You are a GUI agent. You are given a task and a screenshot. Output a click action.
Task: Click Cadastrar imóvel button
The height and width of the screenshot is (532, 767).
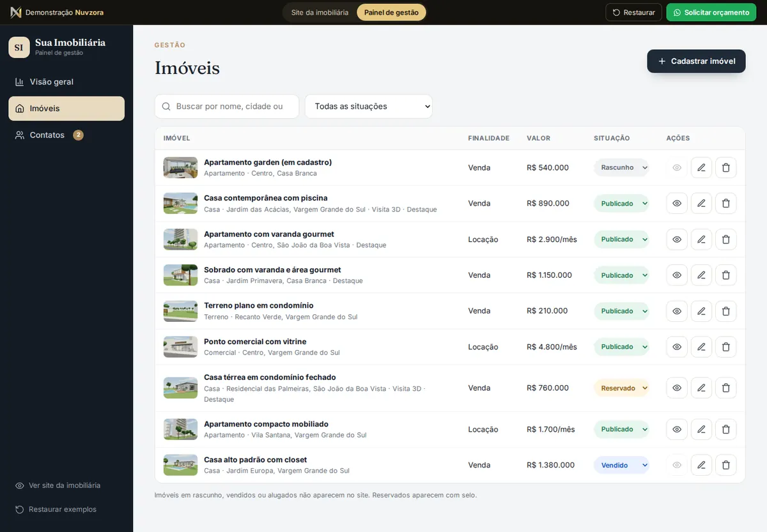pos(696,61)
